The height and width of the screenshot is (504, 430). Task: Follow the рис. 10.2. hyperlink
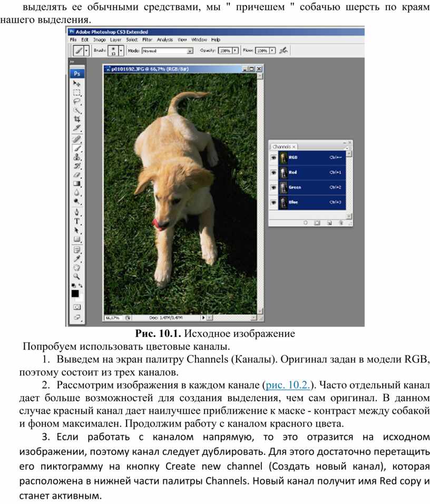click(288, 385)
